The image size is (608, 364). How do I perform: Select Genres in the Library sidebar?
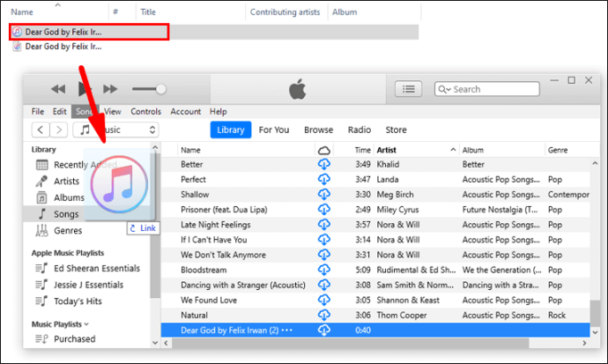68,230
